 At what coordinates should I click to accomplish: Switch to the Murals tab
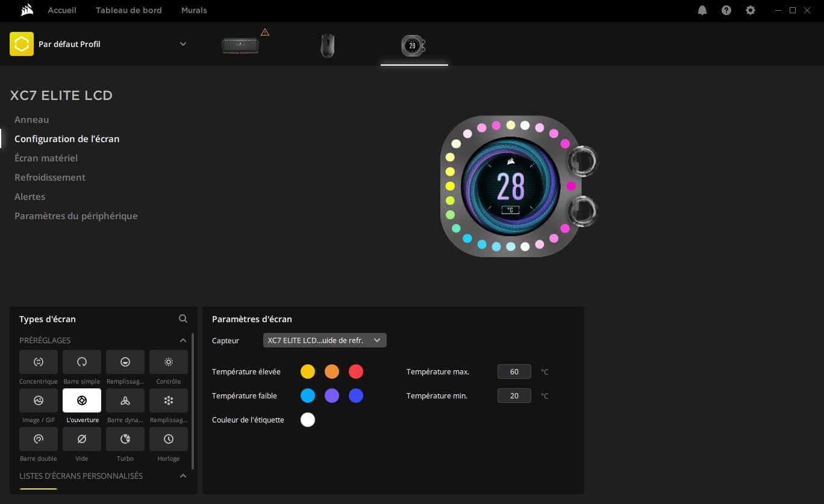pyautogui.click(x=194, y=10)
